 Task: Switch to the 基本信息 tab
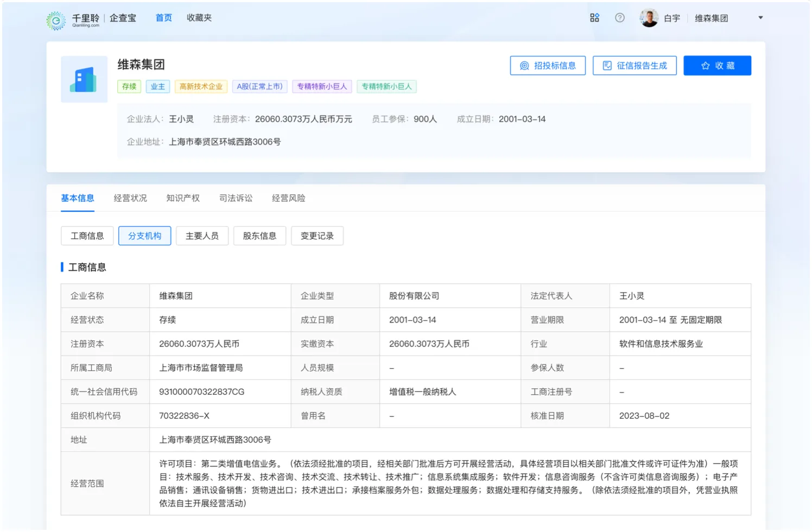click(78, 198)
